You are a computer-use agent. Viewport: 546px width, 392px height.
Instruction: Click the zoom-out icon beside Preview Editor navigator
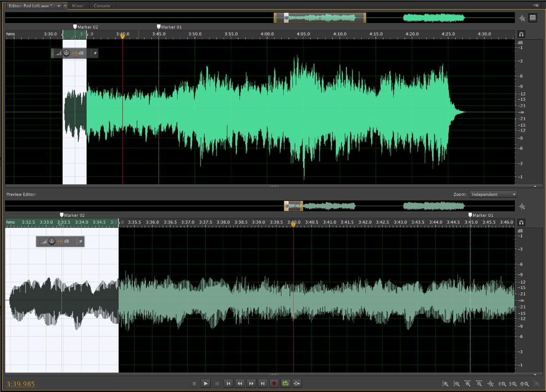pyautogui.click(x=522, y=207)
